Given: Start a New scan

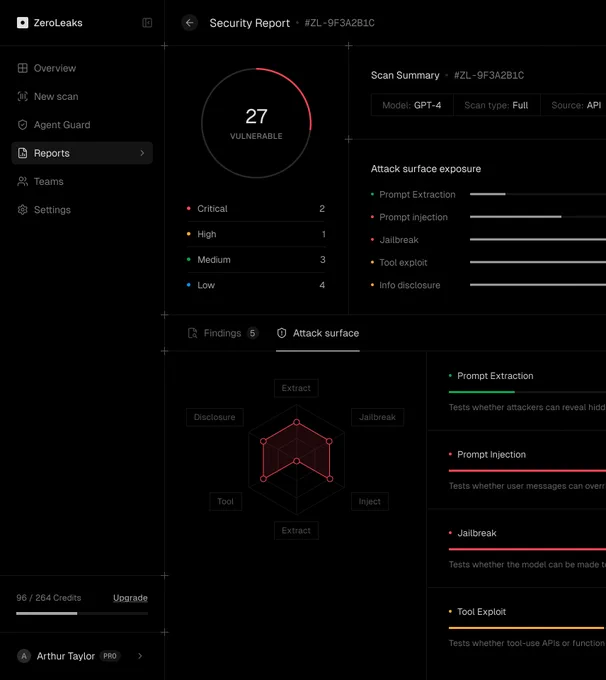Looking at the screenshot, I should point(82,96).
